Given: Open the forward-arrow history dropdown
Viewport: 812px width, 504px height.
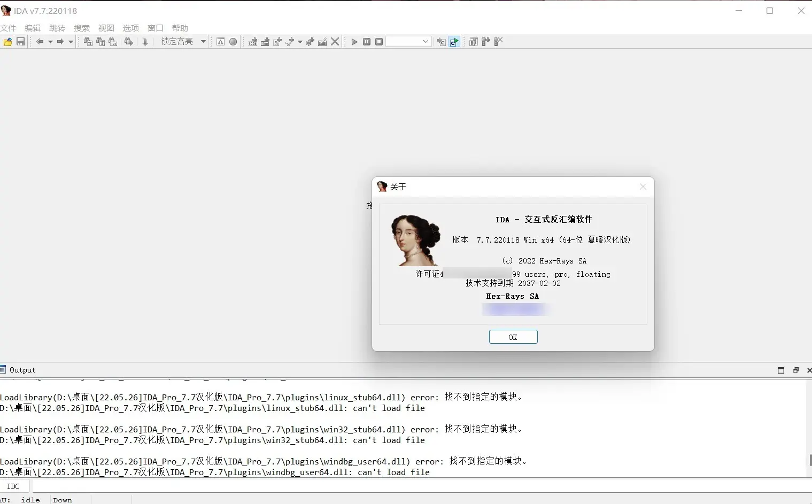Looking at the screenshot, I should [x=71, y=42].
